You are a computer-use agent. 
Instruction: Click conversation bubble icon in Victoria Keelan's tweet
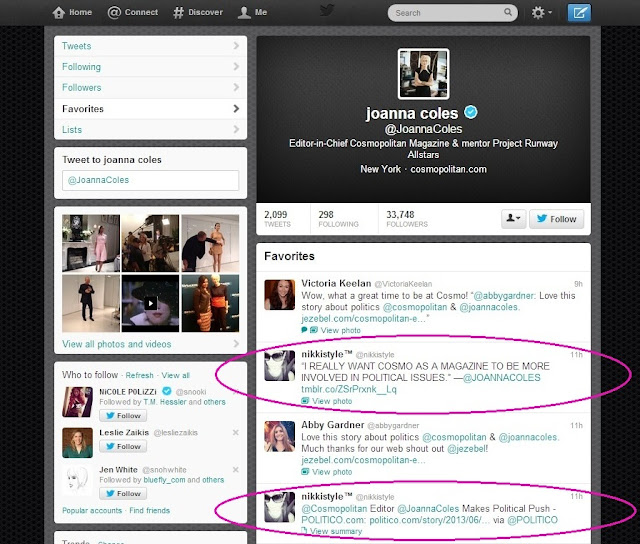pyautogui.click(x=304, y=330)
